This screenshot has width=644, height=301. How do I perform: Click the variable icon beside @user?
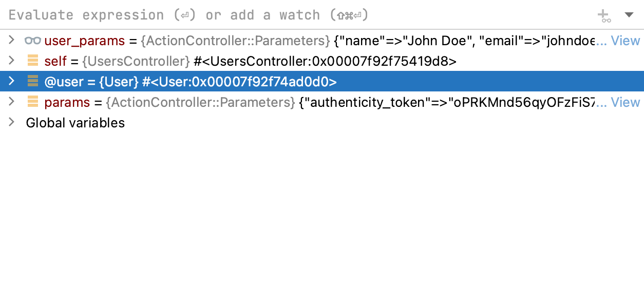[x=32, y=81]
